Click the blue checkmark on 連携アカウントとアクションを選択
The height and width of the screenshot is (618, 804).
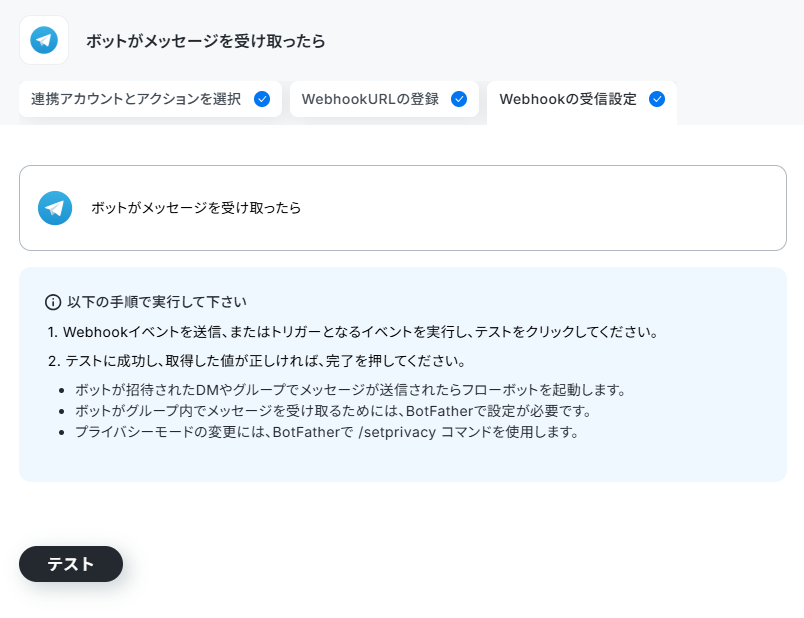point(262,99)
